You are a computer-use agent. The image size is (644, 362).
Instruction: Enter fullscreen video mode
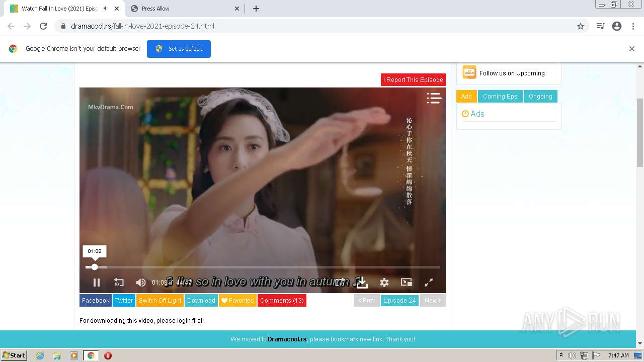pyautogui.click(x=429, y=283)
